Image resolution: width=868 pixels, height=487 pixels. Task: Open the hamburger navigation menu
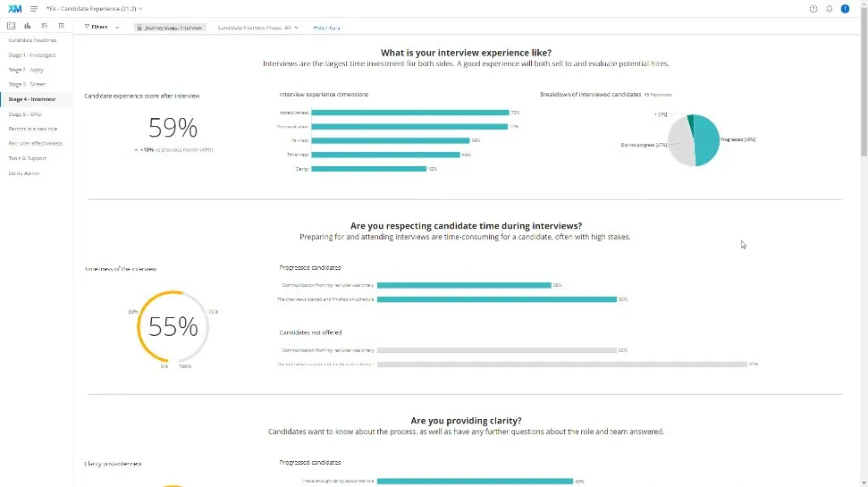coord(34,8)
